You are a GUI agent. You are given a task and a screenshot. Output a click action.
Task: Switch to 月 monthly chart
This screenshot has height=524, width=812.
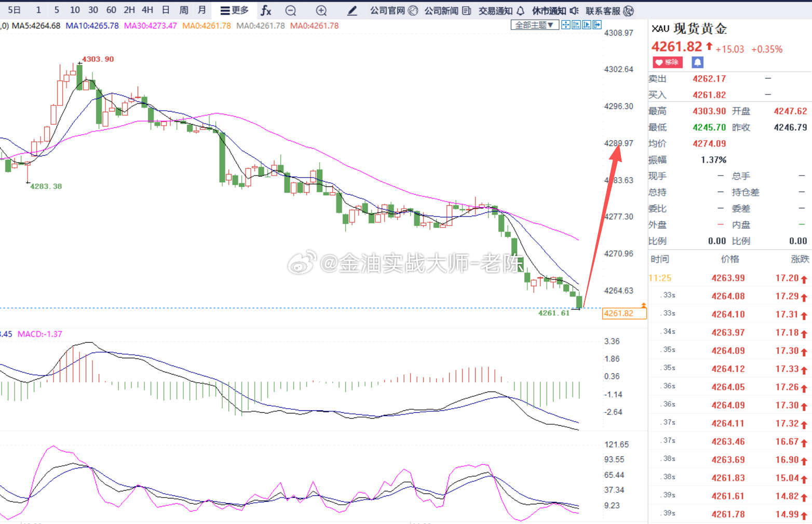click(202, 10)
